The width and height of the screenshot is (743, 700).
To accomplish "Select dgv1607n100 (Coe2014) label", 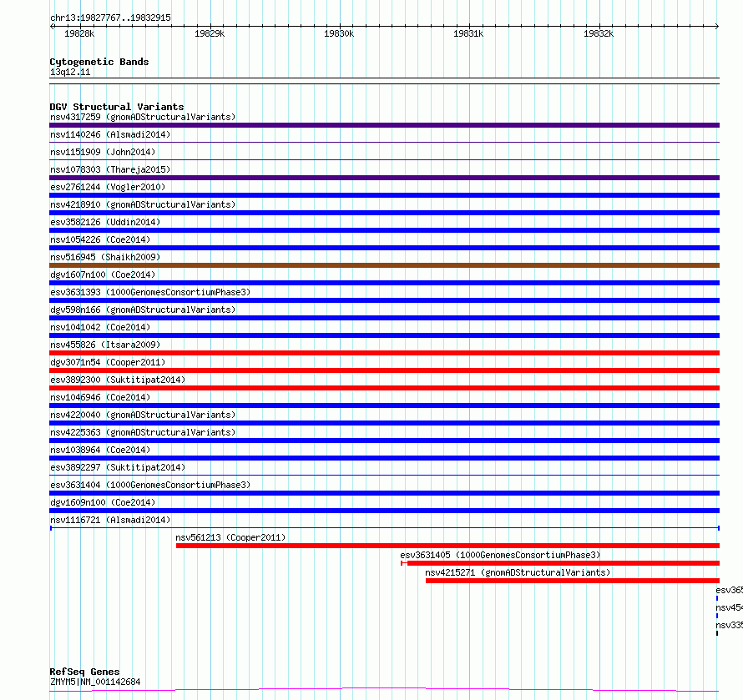I will 103,274.
